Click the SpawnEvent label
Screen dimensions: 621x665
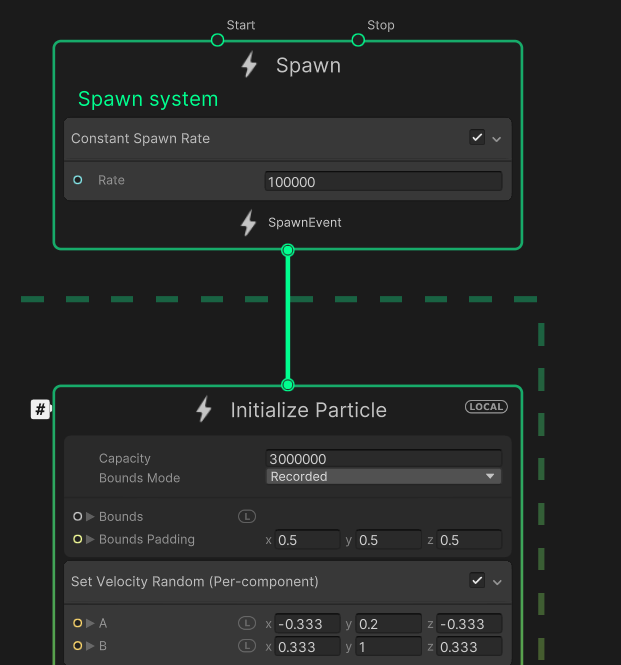(x=305, y=223)
